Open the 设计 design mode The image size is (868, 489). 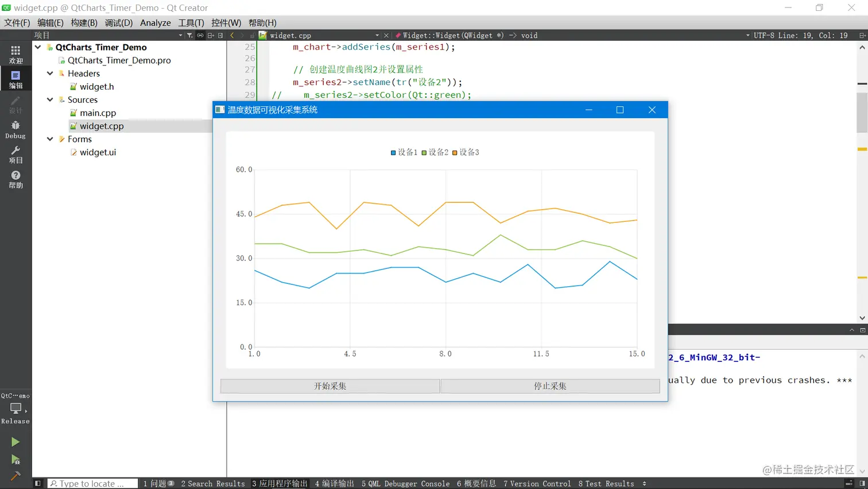pos(15,105)
